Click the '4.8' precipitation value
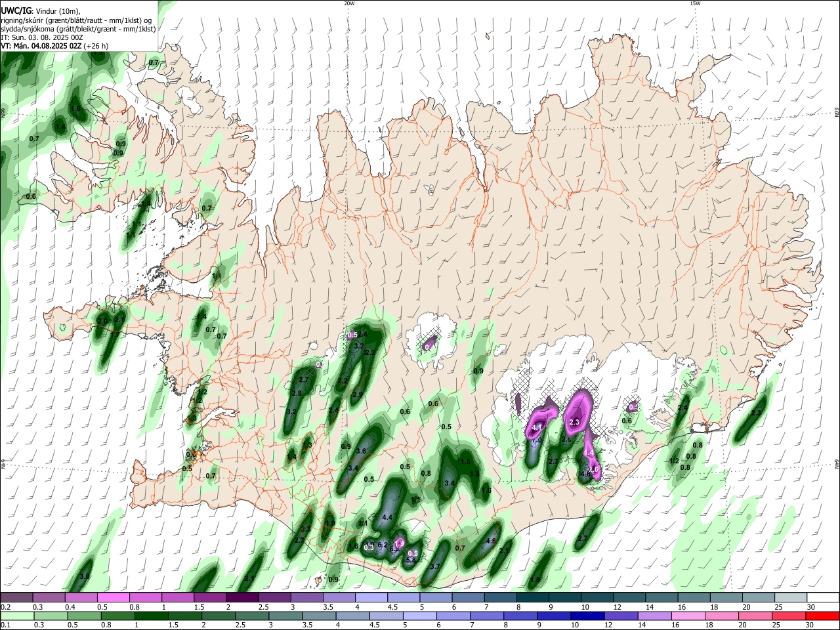 (491, 541)
